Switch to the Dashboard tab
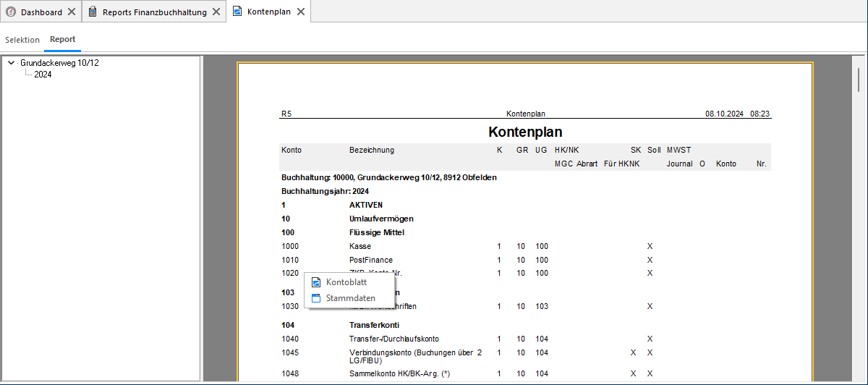Screen dimensions: 868x385 coord(41,12)
